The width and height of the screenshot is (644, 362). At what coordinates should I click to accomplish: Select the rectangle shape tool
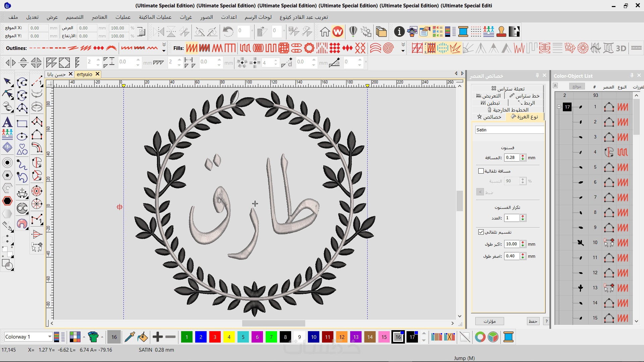click(x=22, y=124)
